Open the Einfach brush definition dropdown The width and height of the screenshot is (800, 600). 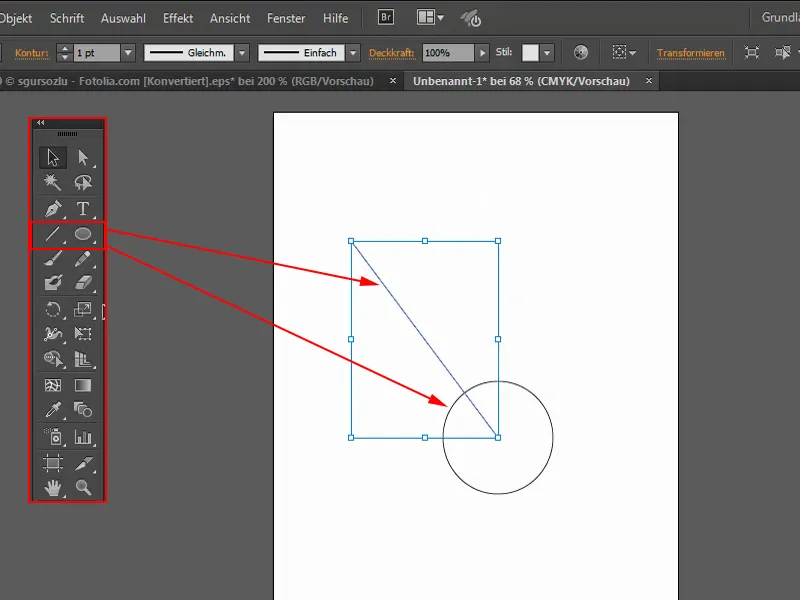(353, 53)
